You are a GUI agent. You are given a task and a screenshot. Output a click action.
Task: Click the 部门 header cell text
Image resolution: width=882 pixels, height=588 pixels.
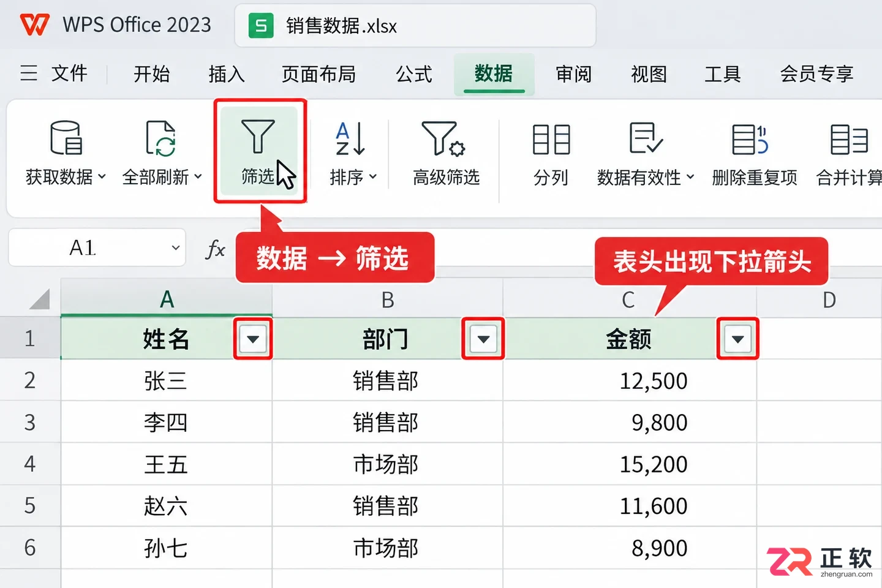(386, 339)
